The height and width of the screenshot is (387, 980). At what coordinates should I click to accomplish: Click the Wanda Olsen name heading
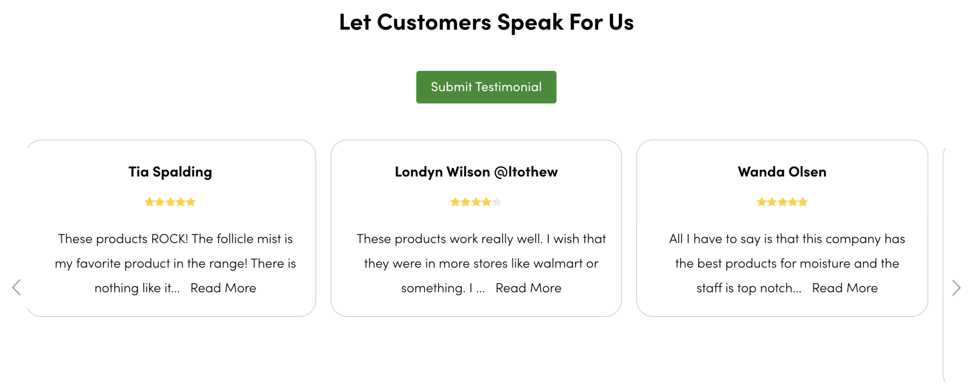pyautogui.click(x=782, y=172)
